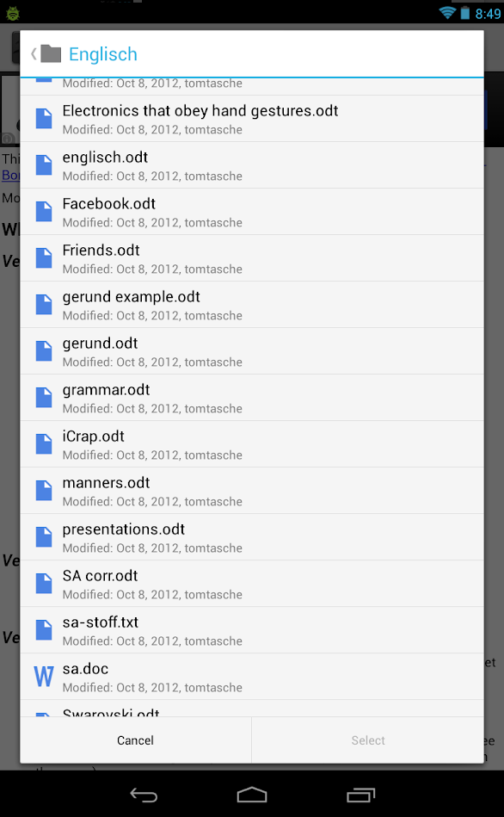Image resolution: width=504 pixels, height=817 pixels.
Task: Select the manners.odt file
Action: point(252,491)
